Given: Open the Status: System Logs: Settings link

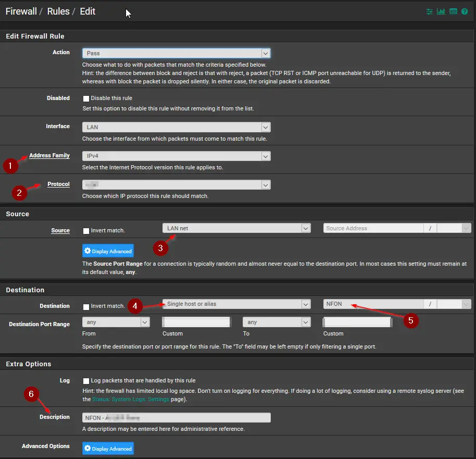Looking at the screenshot, I should pos(131,399).
